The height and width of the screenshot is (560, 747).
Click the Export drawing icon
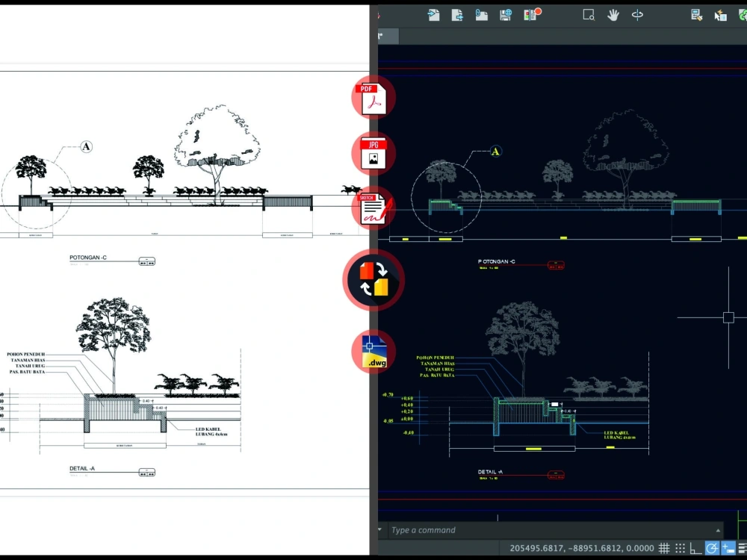click(x=458, y=15)
